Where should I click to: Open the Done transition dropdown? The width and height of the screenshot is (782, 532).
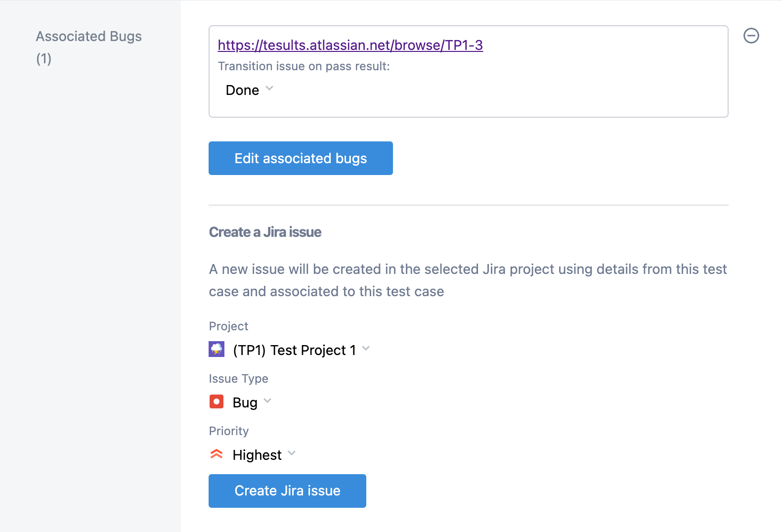[249, 90]
